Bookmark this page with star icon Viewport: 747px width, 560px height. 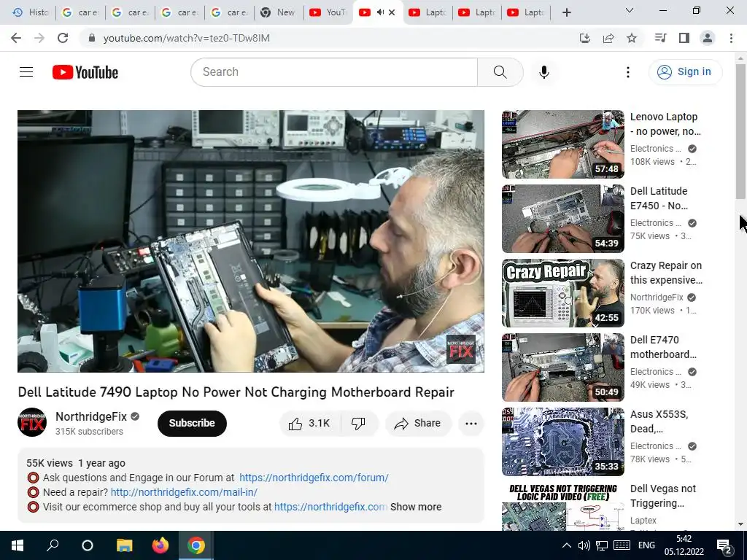pyautogui.click(x=632, y=38)
